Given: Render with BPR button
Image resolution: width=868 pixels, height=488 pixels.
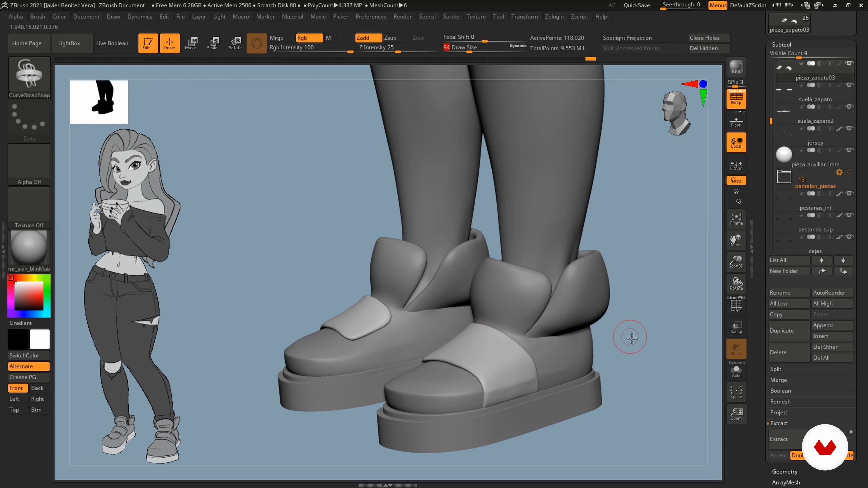Looking at the screenshot, I should pyautogui.click(x=736, y=67).
